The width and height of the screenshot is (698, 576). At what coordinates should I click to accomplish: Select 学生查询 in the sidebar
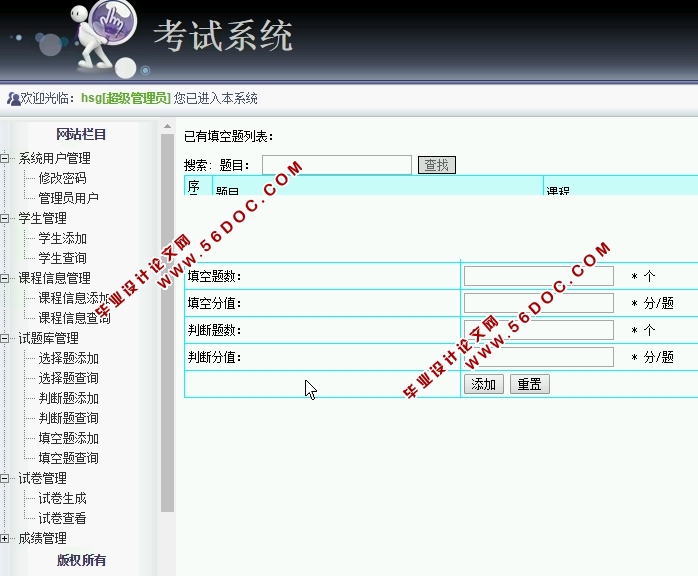[x=62, y=258]
